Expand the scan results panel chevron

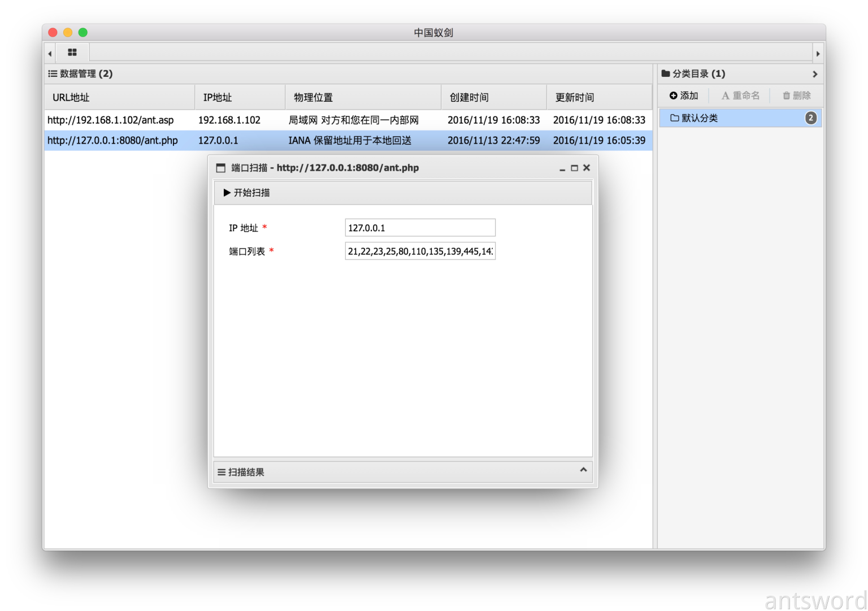583,470
